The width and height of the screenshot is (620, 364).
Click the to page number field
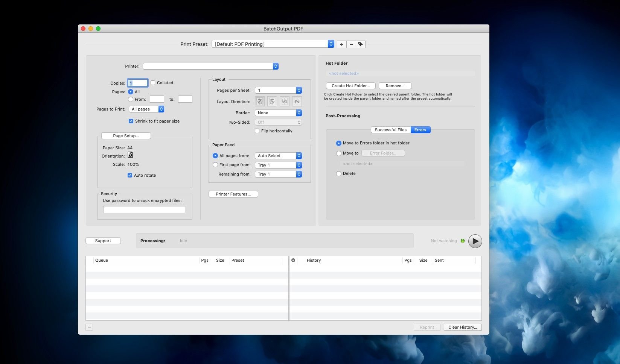point(185,99)
